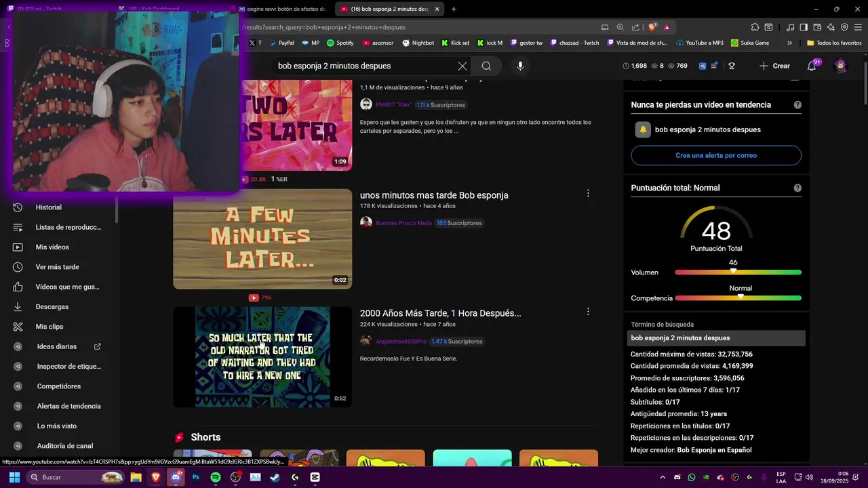
Task: Click the Windows taskbar Buscar box
Action: point(75,477)
